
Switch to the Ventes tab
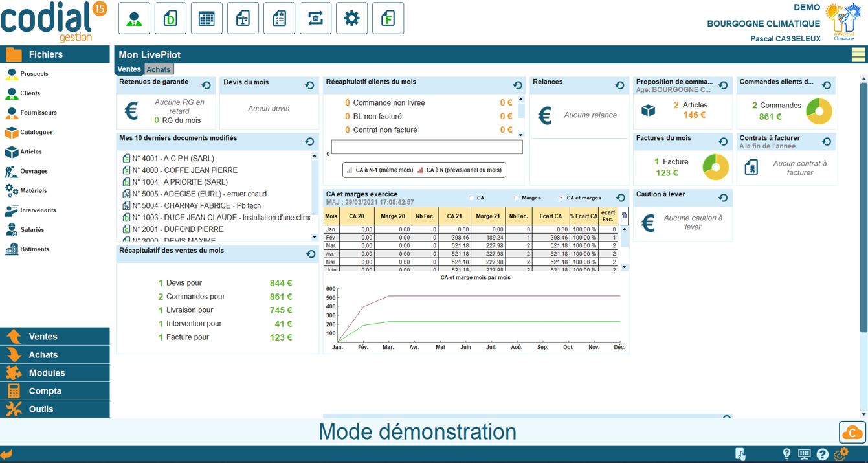(129, 69)
